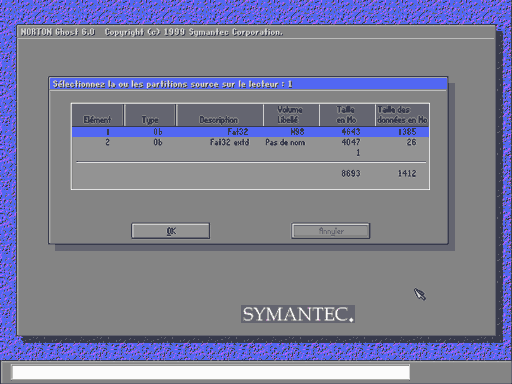Click the Elément column header
This screenshot has width=512, height=384.
coord(98,115)
